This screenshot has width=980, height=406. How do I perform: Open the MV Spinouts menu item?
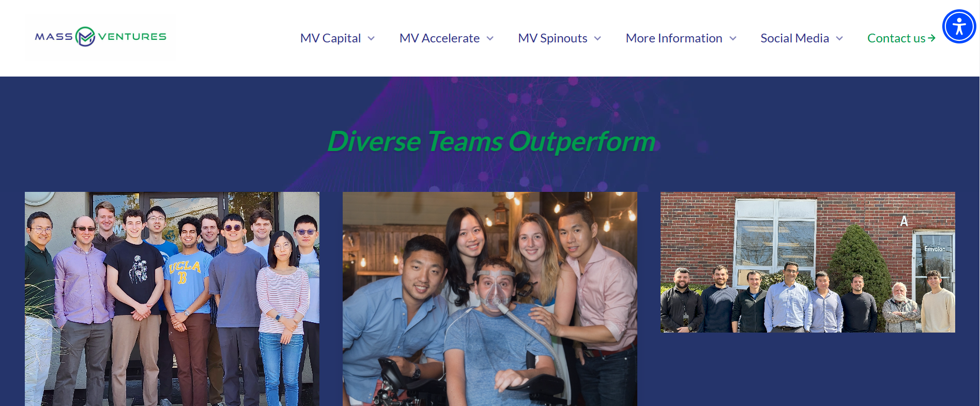click(x=553, y=38)
